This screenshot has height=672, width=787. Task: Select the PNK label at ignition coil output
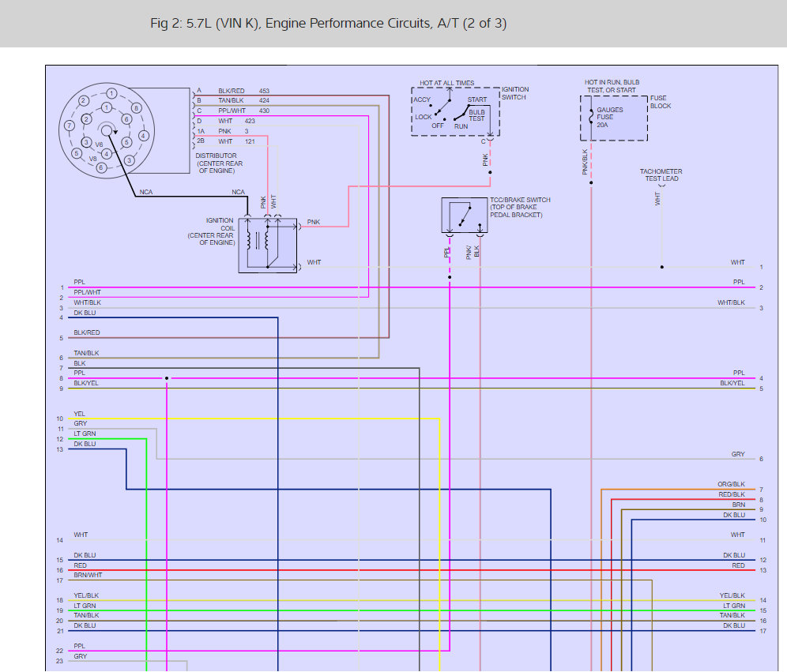pyautogui.click(x=314, y=223)
